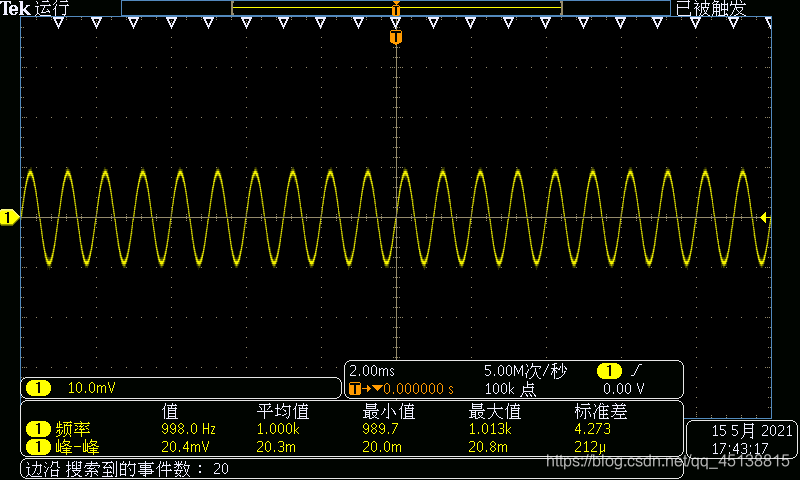The height and width of the screenshot is (480, 800).
Task: Click the 已被触发 trigger status
Action: [x=710, y=8]
